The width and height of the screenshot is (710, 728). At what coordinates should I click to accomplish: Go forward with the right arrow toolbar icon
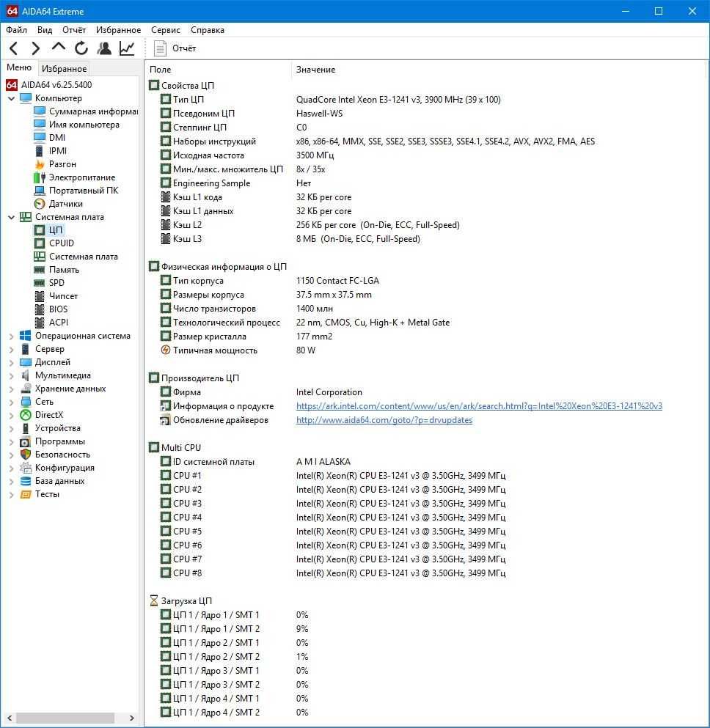click(x=36, y=48)
